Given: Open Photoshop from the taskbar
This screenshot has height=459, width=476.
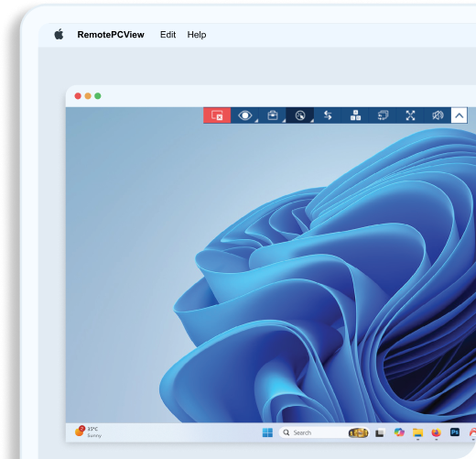Looking at the screenshot, I should (455, 432).
